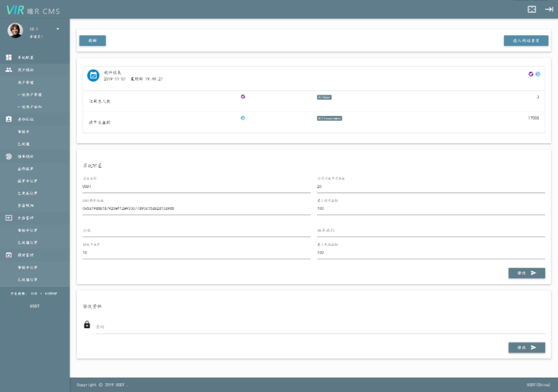Click the registered users count 3
Viewport: 558px width, 392px height.
click(538, 97)
